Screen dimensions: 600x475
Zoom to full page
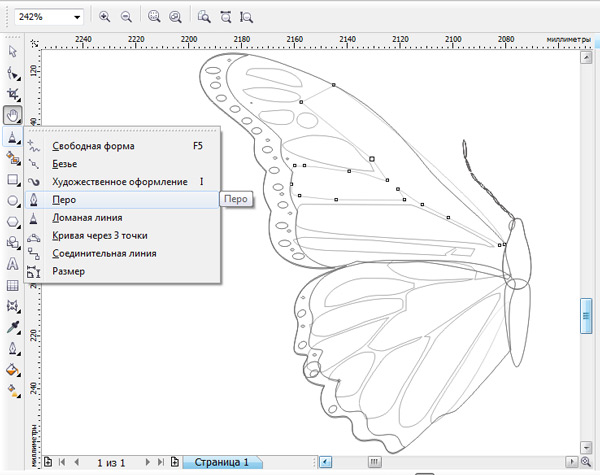tap(204, 17)
